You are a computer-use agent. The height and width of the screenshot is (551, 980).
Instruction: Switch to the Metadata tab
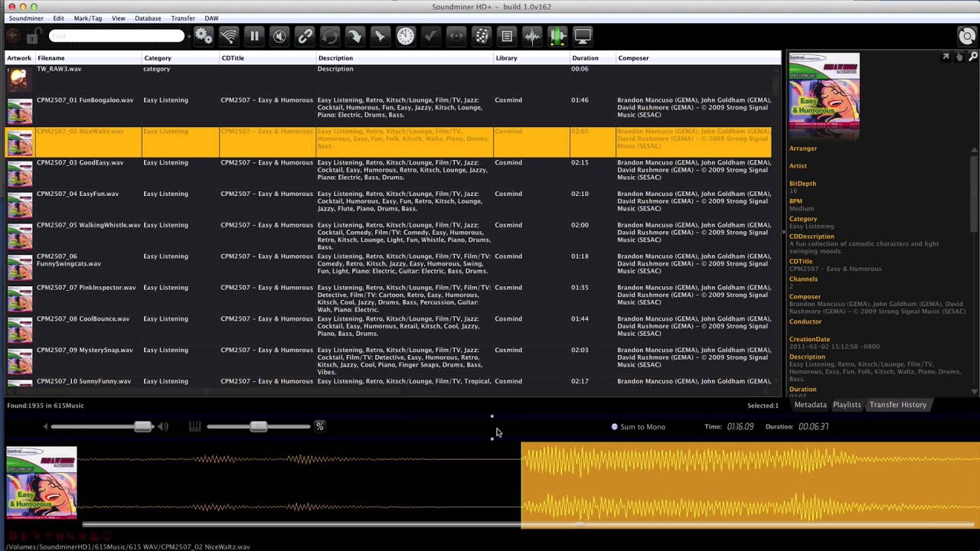pos(810,405)
